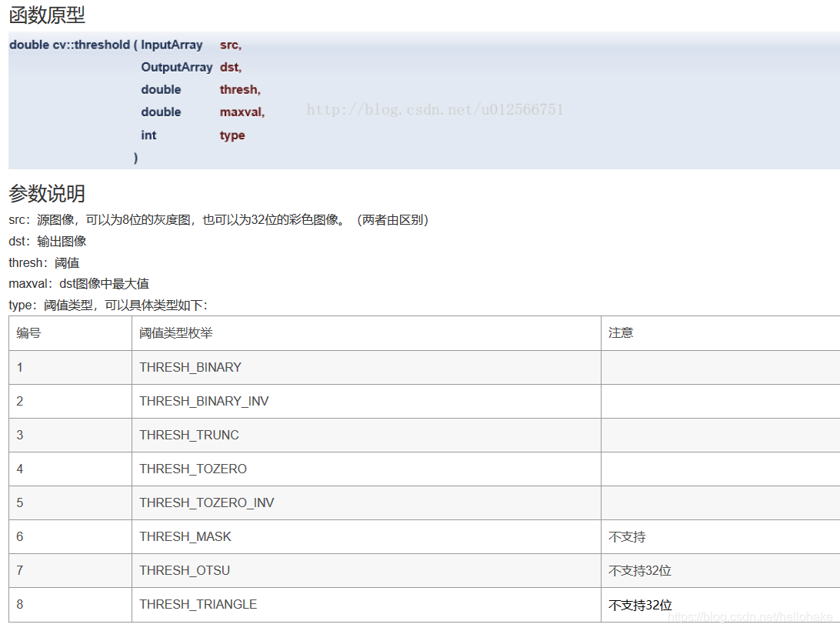This screenshot has width=840, height=631.
Task: Click the THRESH_MASK cell
Action: (366, 536)
